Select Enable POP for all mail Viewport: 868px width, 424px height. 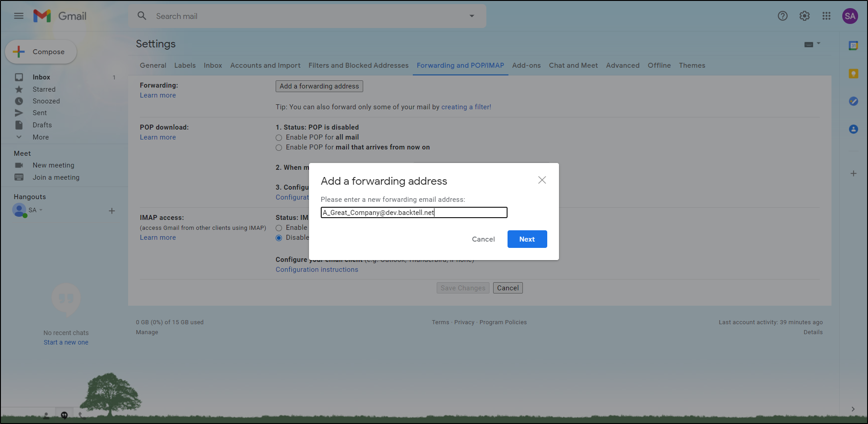coord(279,138)
